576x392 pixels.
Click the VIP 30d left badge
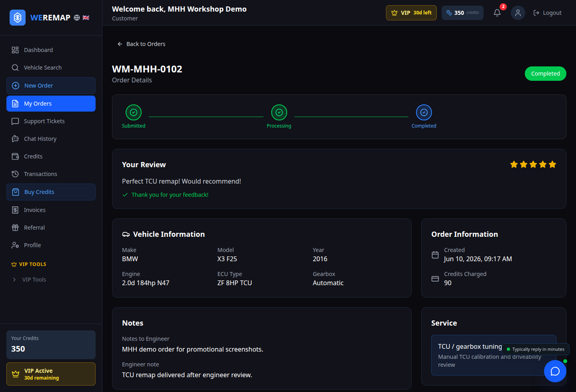(x=411, y=13)
